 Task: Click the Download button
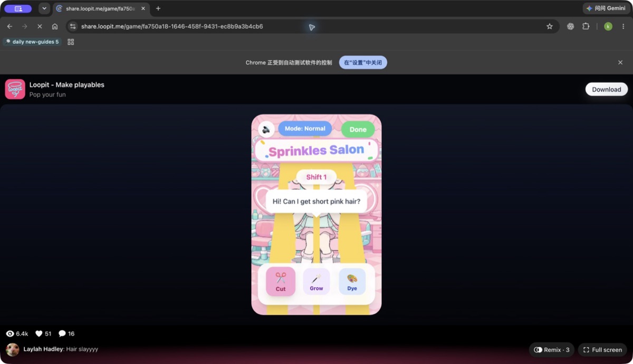tap(607, 89)
